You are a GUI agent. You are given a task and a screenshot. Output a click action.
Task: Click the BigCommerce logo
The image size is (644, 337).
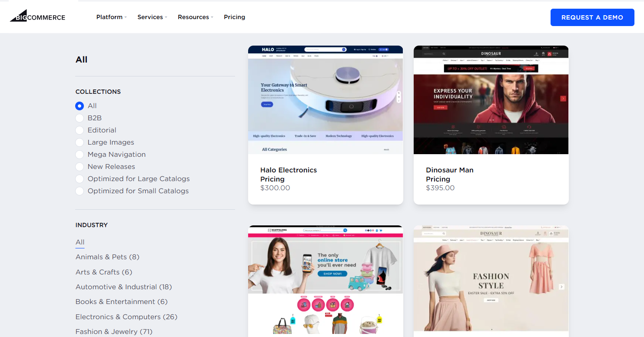pos(37,16)
